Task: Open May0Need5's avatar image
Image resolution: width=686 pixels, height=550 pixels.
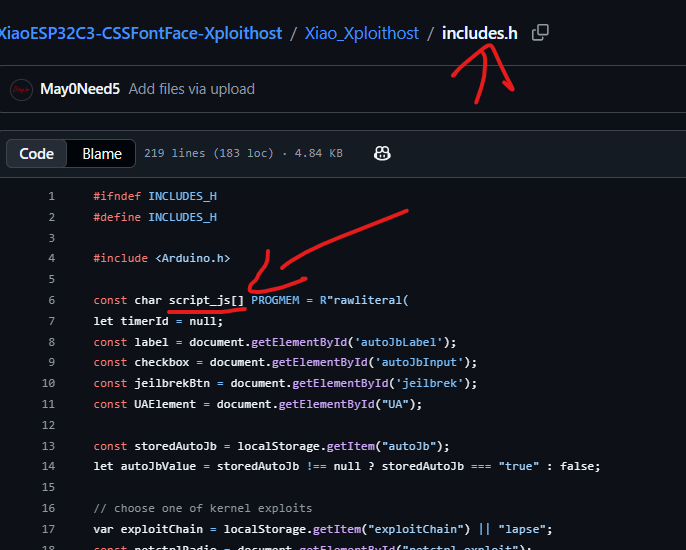Action: click(21, 90)
